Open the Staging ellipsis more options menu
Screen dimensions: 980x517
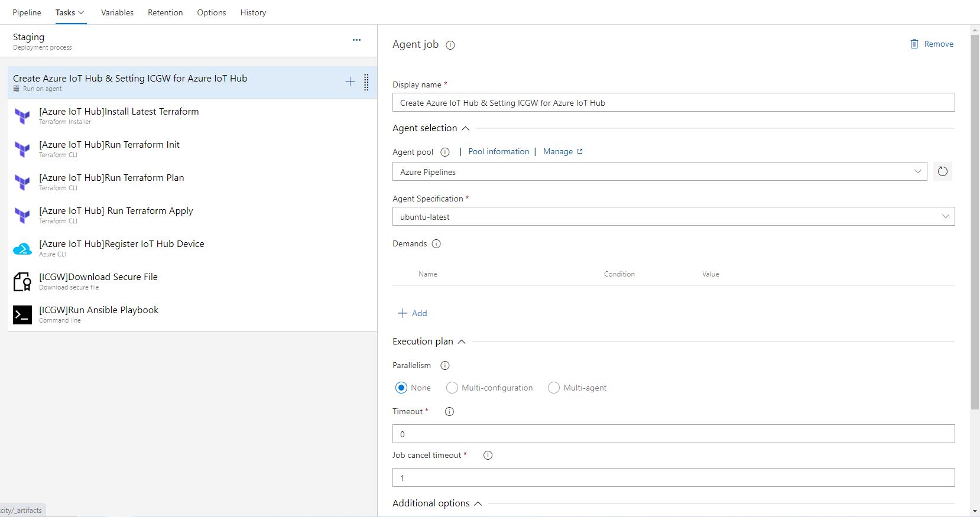(x=356, y=40)
